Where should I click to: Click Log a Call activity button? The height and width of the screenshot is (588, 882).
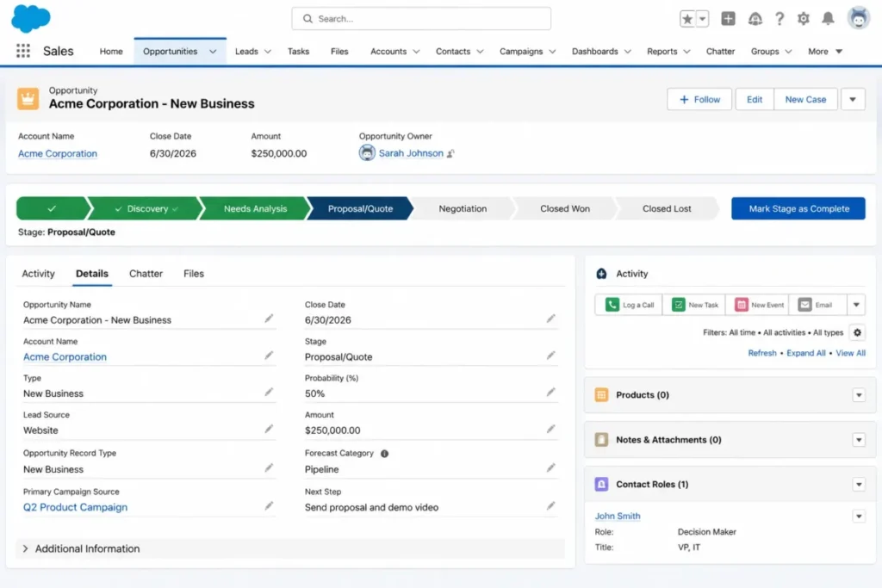tap(629, 305)
